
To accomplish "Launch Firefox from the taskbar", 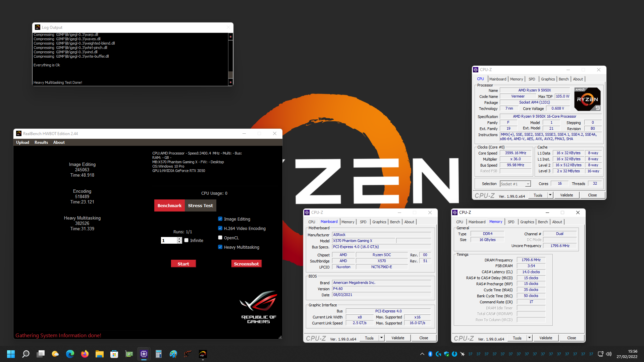I will point(85,354).
